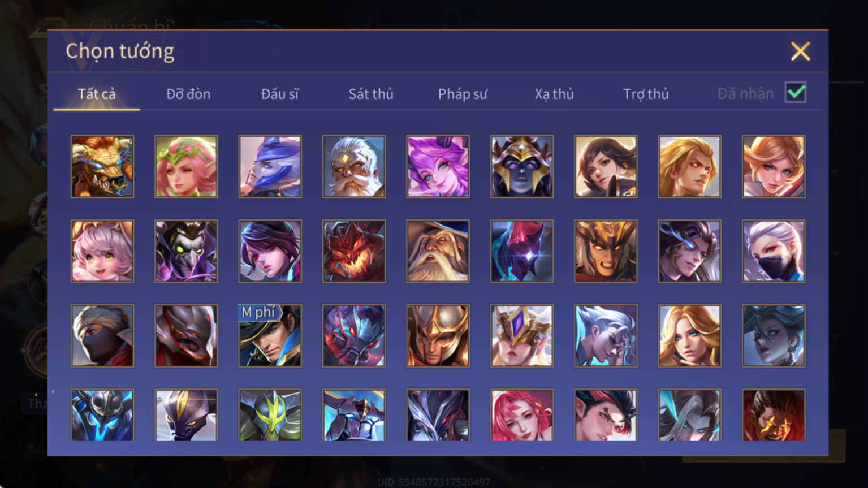Choose the purple-haired girl hero portrait
868x488 pixels.
tap(438, 167)
